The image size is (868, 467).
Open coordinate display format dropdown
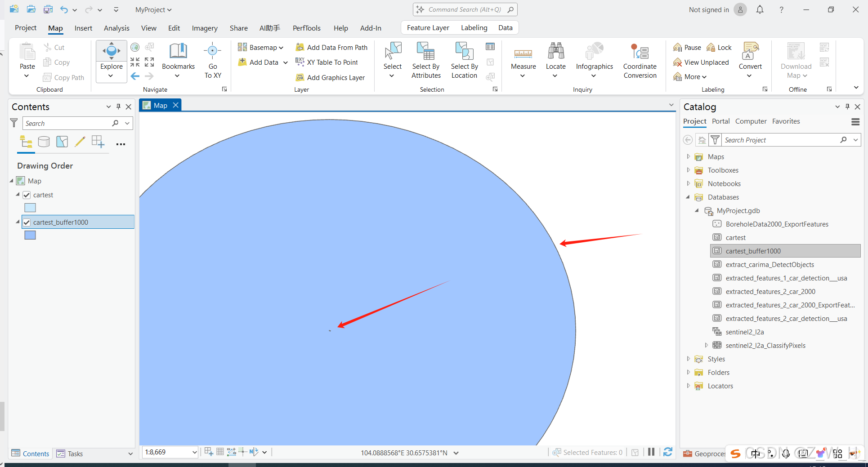pos(456,453)
